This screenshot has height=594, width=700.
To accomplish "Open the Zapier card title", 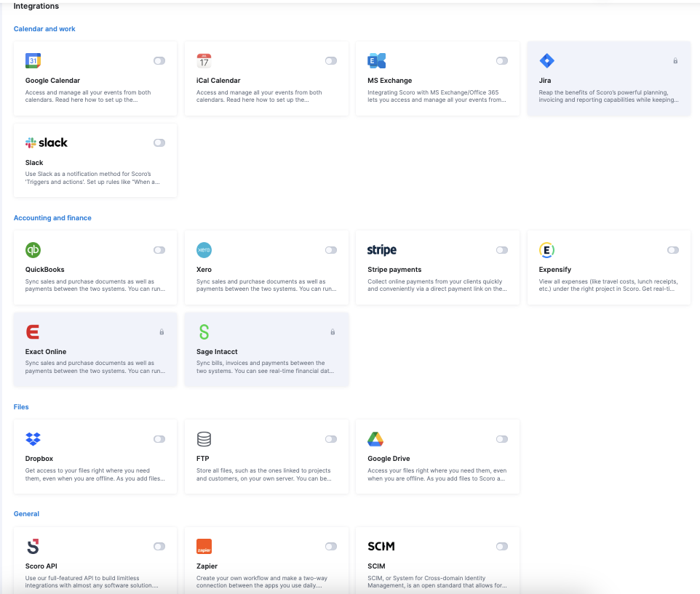I will tap(207, 566).
